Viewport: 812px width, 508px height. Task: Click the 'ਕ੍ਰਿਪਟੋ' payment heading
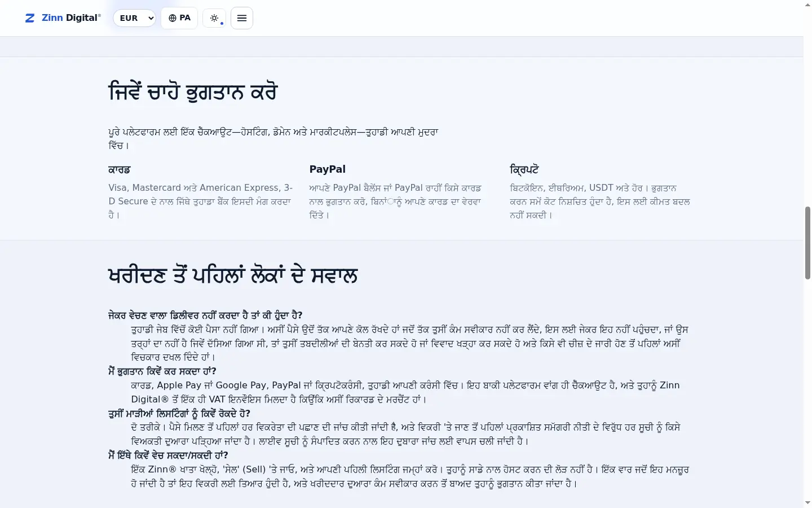[x=524, y=169]
